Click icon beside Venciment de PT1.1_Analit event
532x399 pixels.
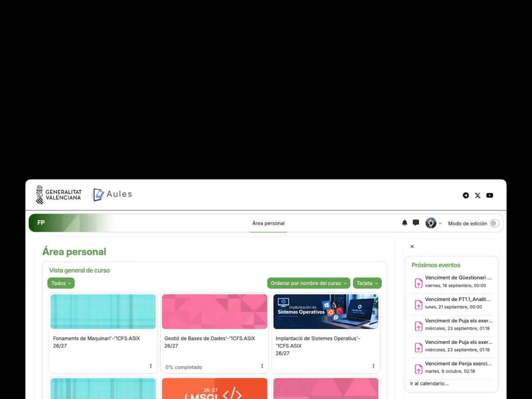click(x=418, y=304)
